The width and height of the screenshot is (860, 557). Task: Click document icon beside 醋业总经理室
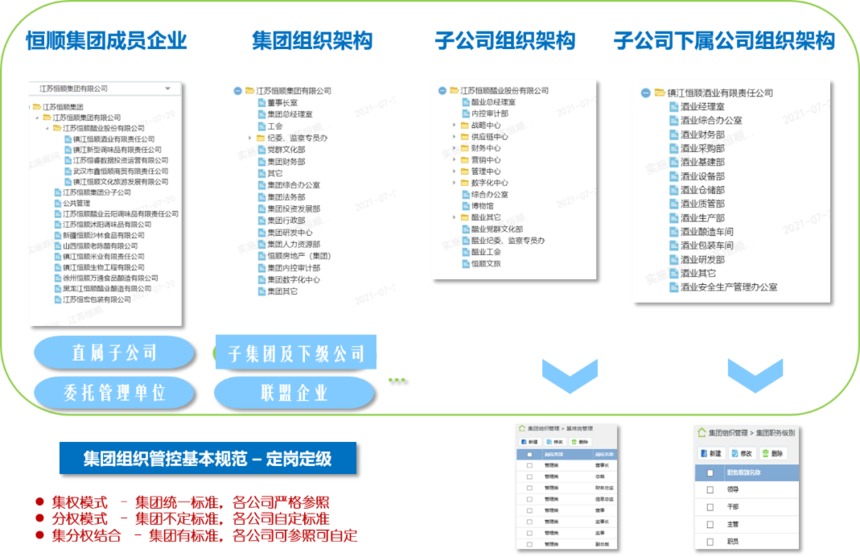click(466, 102)
